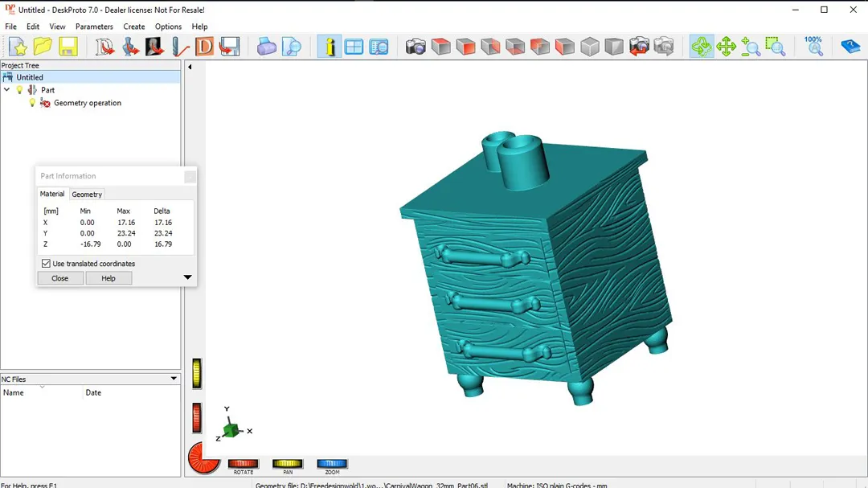Print the view with the printer icon
This screenshot has height=488, width=868.
[x=266, y=47]
